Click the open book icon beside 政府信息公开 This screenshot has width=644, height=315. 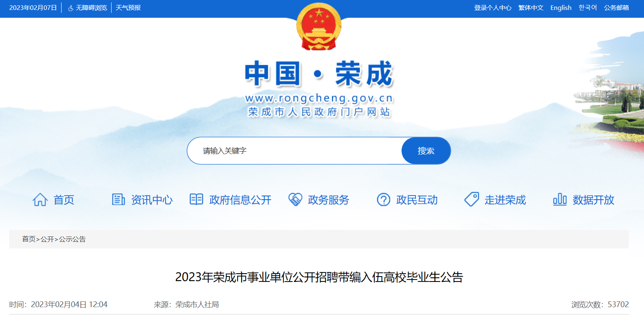[196, 200]
